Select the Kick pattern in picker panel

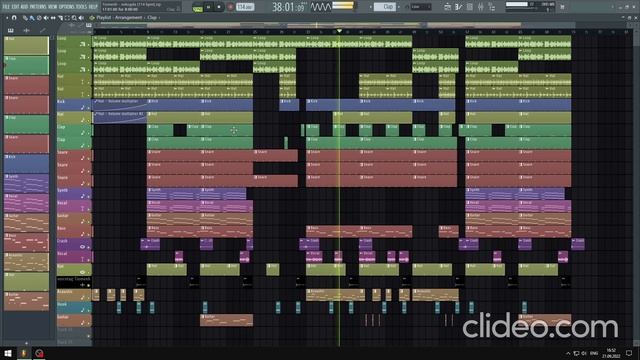[26, 163]
